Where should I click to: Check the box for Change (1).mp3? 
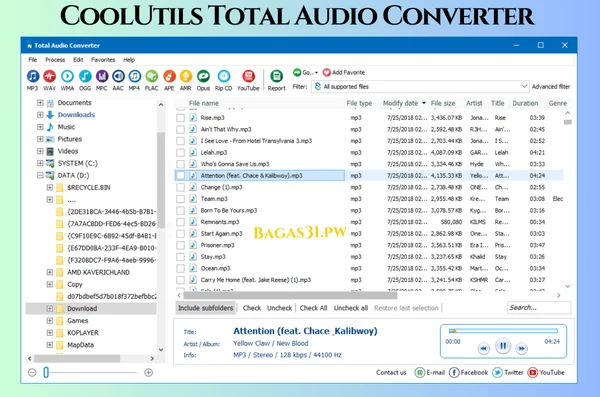[x=180, y=188]
